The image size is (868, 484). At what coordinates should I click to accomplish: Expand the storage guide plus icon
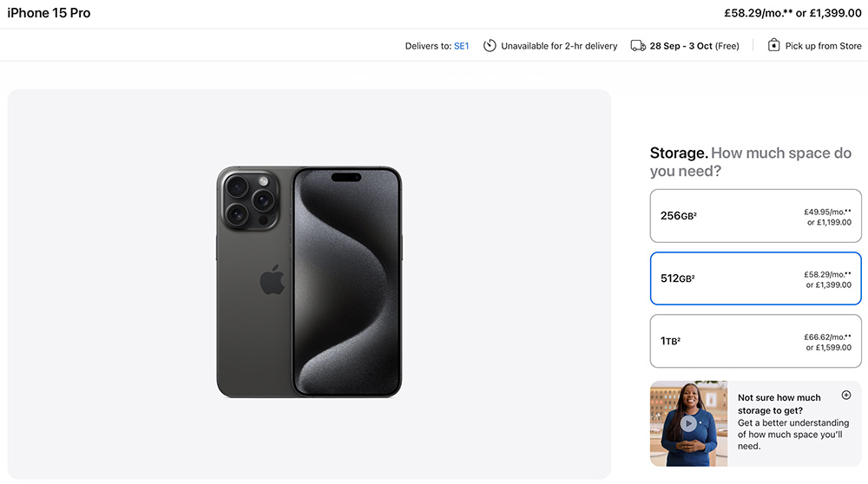pyautogui.click(x=846, y=396)
